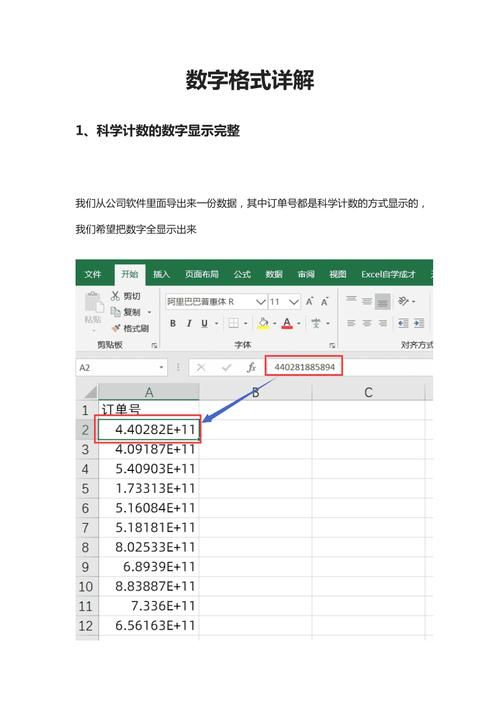Click the formula bar value 440281885894
500x708 pixels.
[304, 367]
